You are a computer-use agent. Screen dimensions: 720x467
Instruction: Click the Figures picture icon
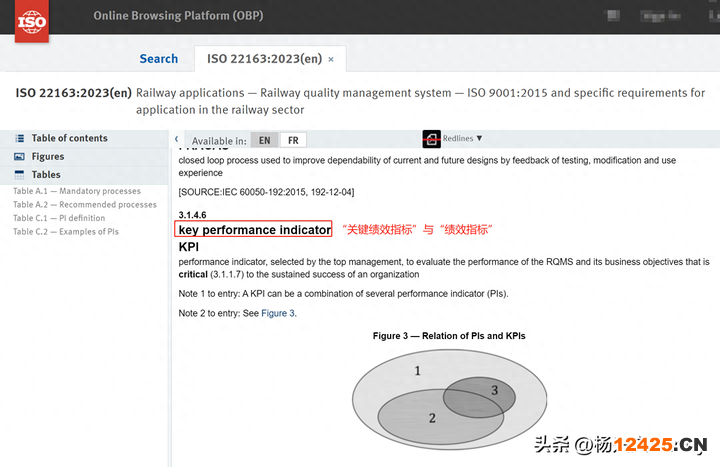(19, 157)
